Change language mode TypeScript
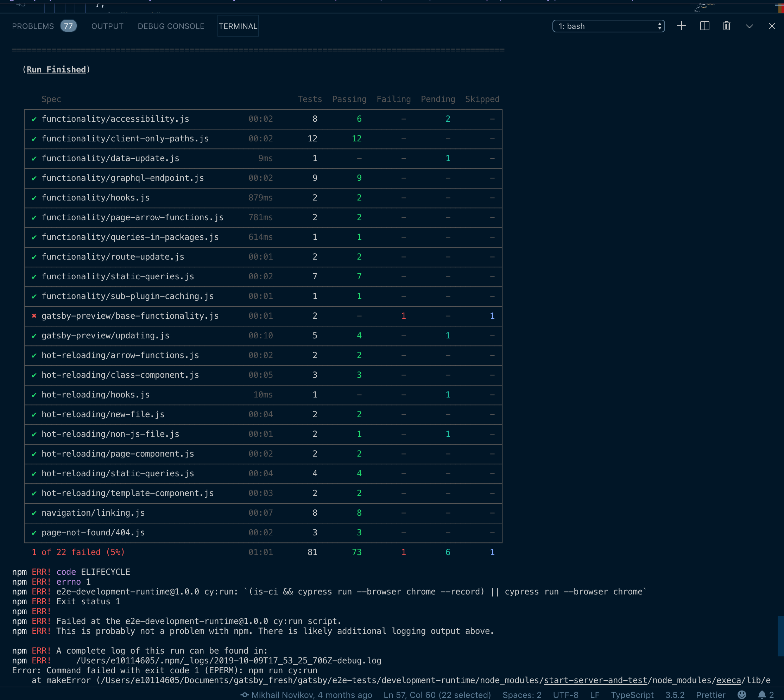The height and width of the screenshot is (700, 784). click(x=632, y=695)
